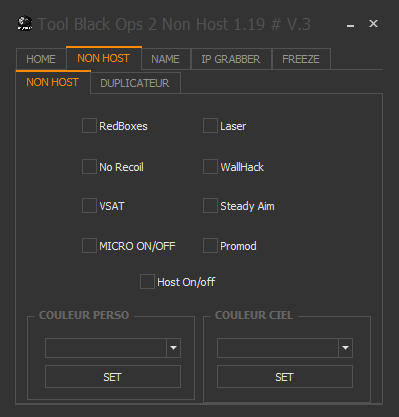Click the app logo icon in title bar
Viewport: 399px width, 417px height.
25,24
